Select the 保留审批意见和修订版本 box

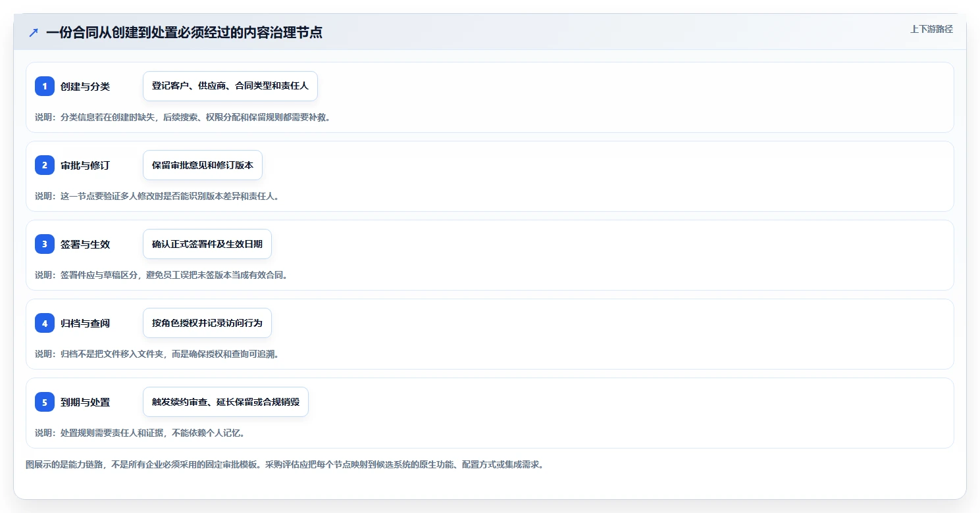click(x=203, y=165)
